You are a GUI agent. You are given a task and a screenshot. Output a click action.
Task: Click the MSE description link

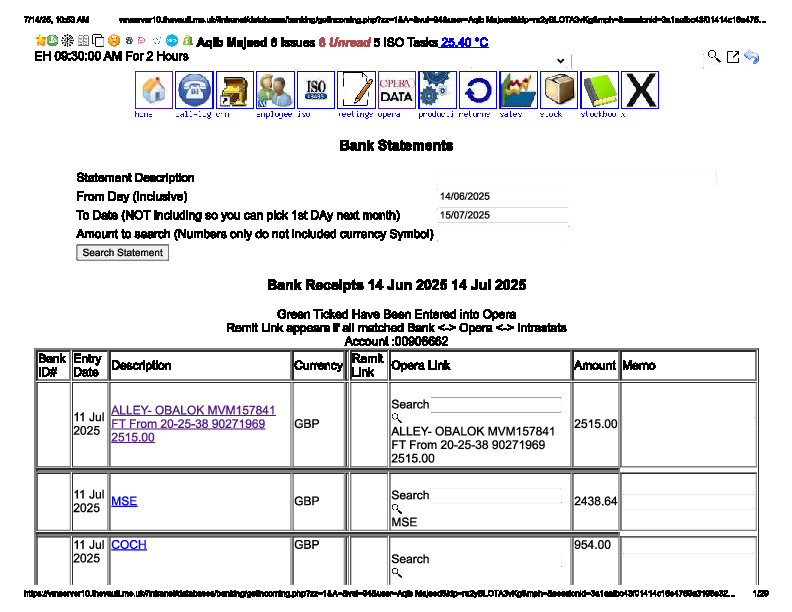click(x=124, y=501)
